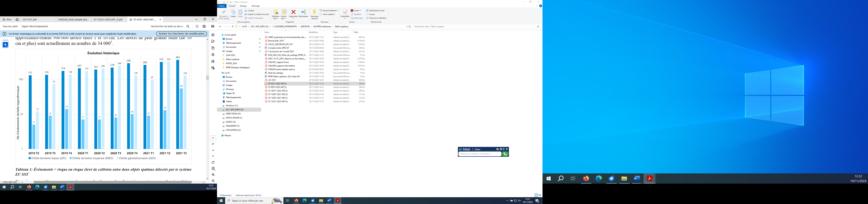
Task: Expand the Ouvrir dropdown arrow
Action: point(361,11)
